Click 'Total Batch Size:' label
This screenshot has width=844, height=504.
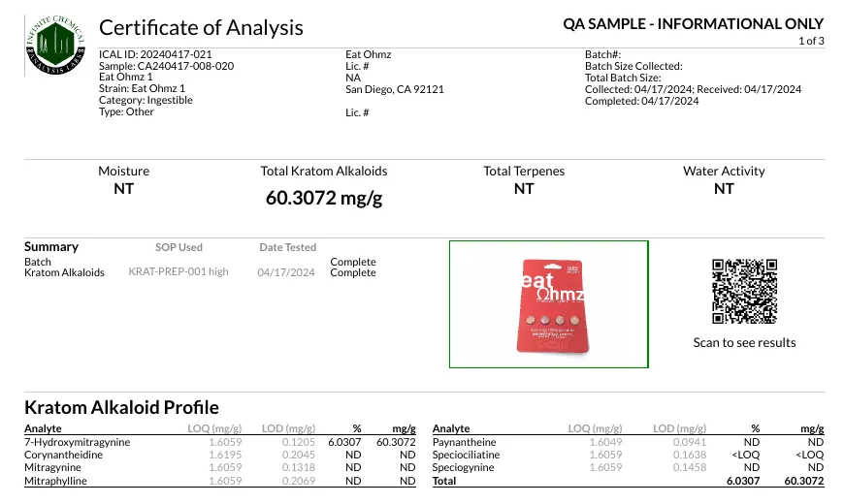click(x=623, y=78)
